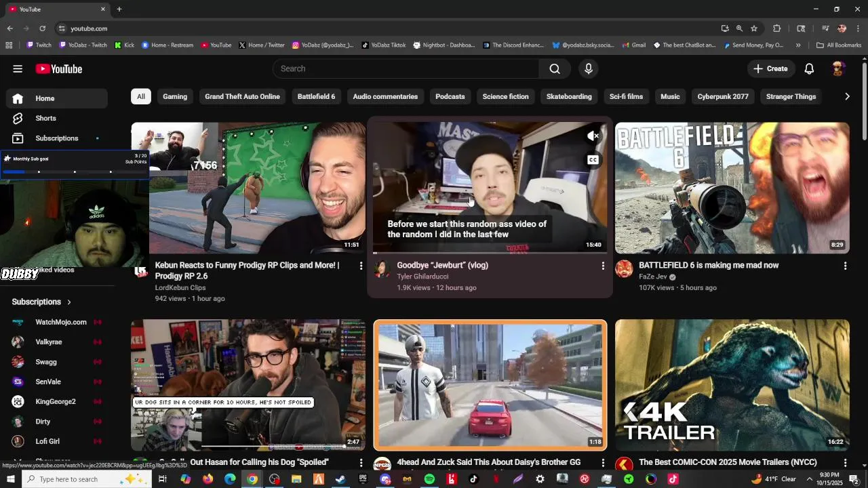The width and height of the screenshot is (868, 488).
Task: Open the notifications bell
Action: pos(809,68)
